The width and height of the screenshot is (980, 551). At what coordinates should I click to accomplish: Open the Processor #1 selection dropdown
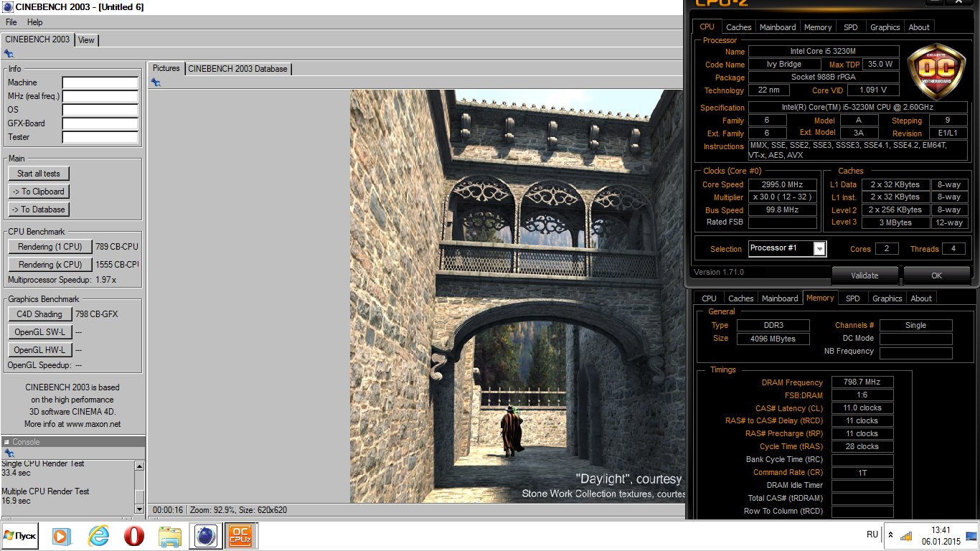tap(819, 248)
